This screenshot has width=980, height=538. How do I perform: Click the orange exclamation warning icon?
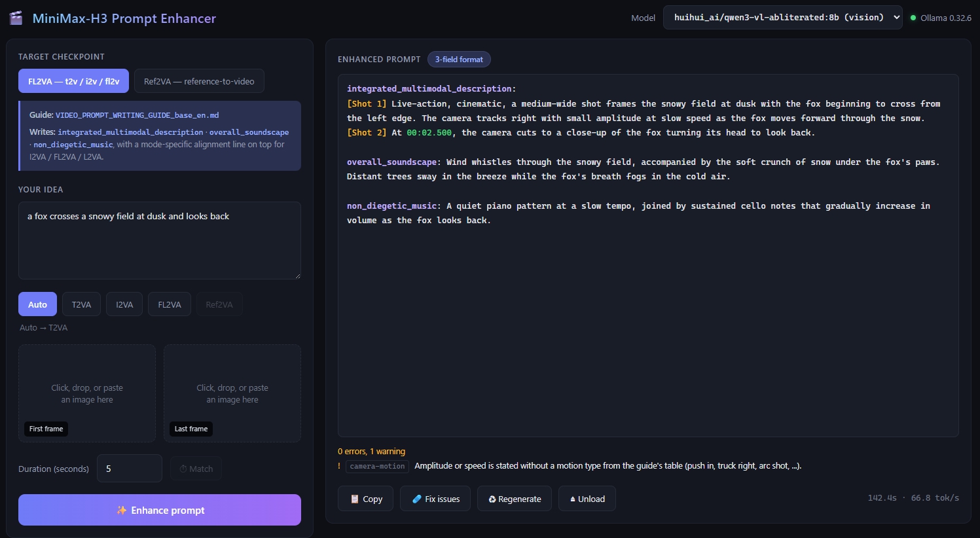tap(339, 466)
